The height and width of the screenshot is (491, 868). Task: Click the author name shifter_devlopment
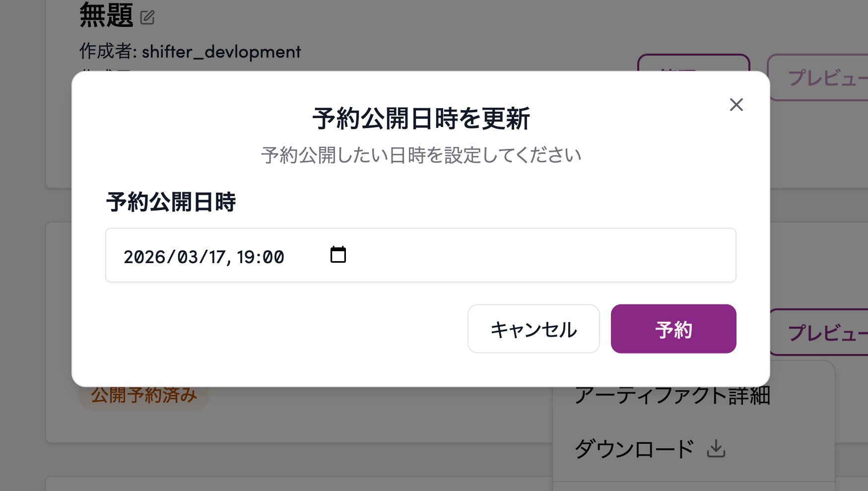click(x=221, y=52)
